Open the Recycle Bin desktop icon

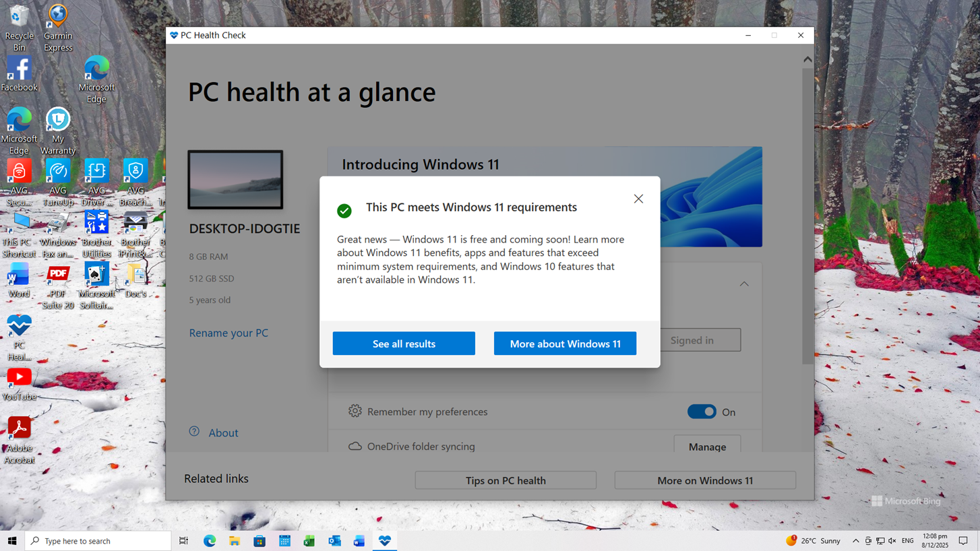tap(19, 28)
